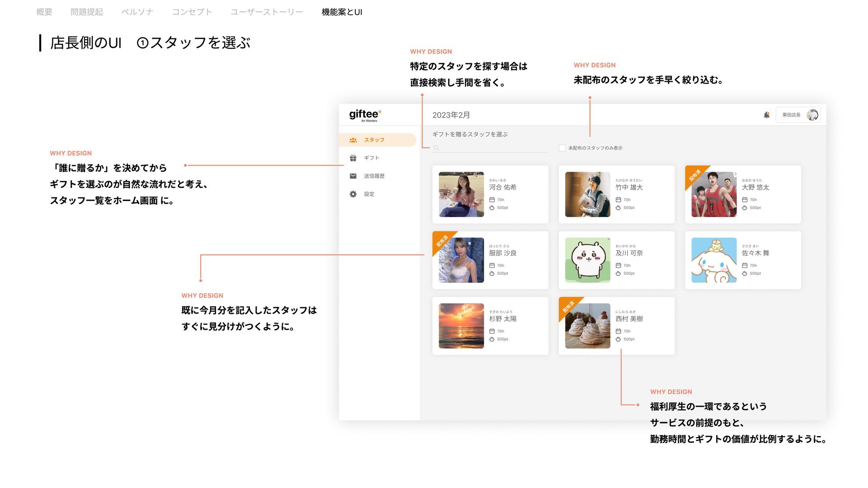
Task: Click the gear icon for 設定
Action: tap(353, 194)
